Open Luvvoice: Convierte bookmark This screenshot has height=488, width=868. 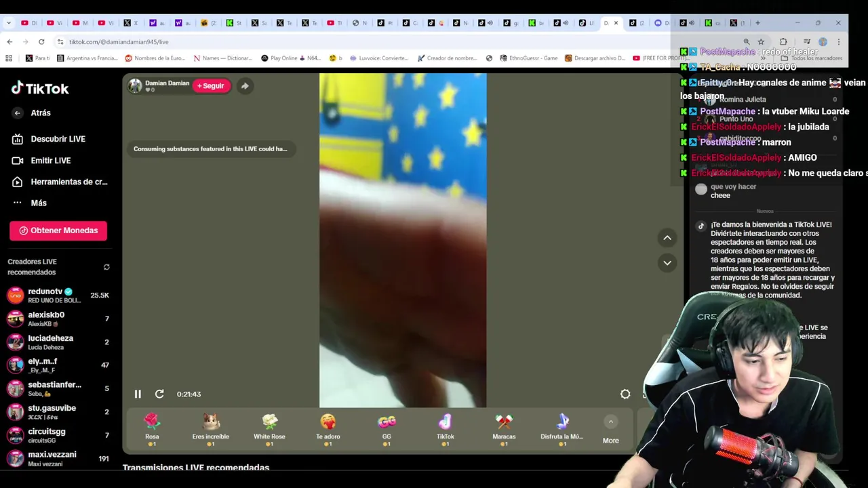[379, 58]
